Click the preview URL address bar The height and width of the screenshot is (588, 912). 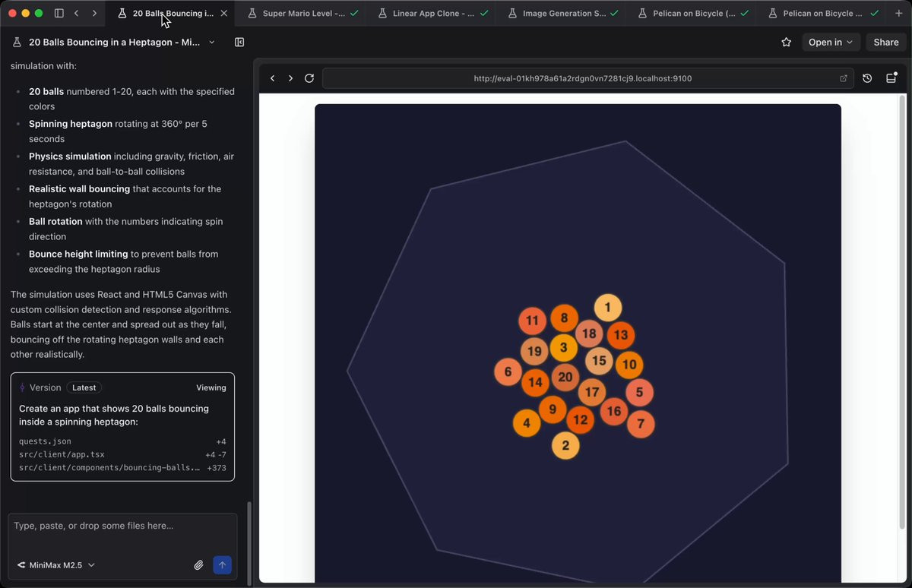(x=583, y=78)
